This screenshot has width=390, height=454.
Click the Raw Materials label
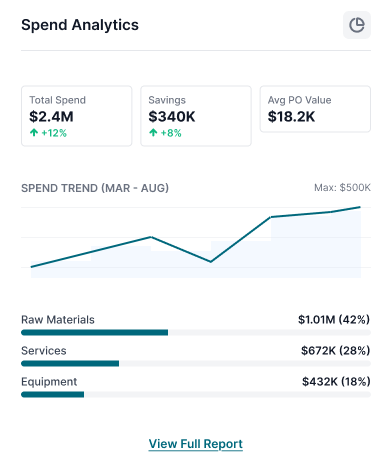tap(58, 320)
